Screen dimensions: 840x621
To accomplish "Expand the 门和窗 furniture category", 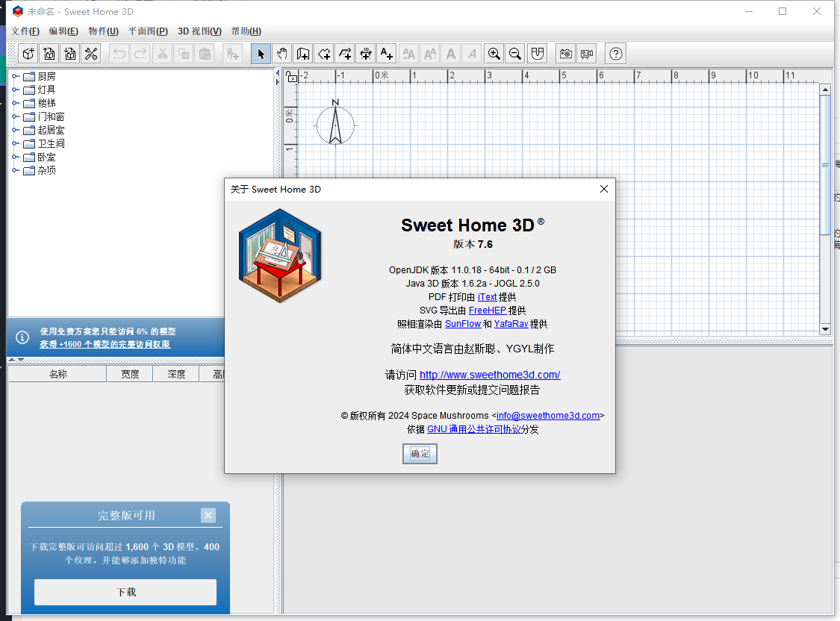I will point(16,116).
